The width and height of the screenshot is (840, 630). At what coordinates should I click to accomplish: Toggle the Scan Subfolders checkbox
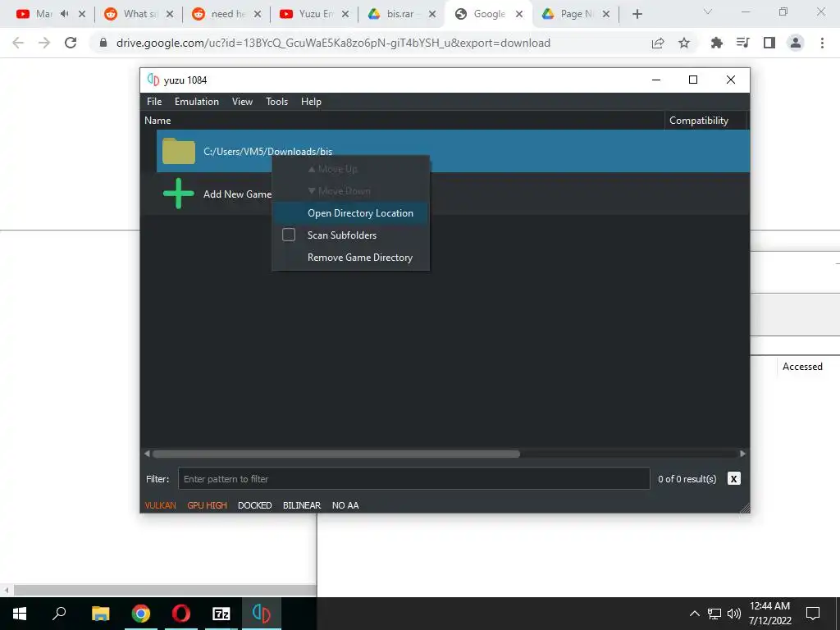coord(289,235)
